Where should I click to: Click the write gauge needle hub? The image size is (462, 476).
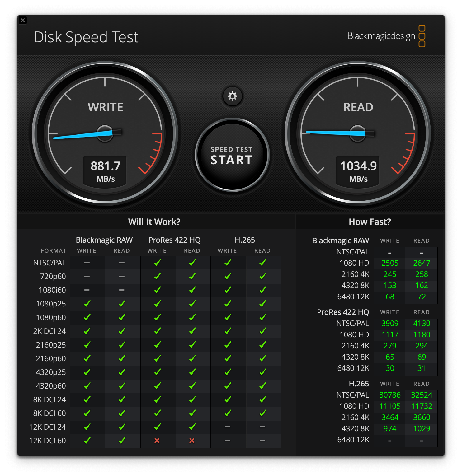coord(105,133)
